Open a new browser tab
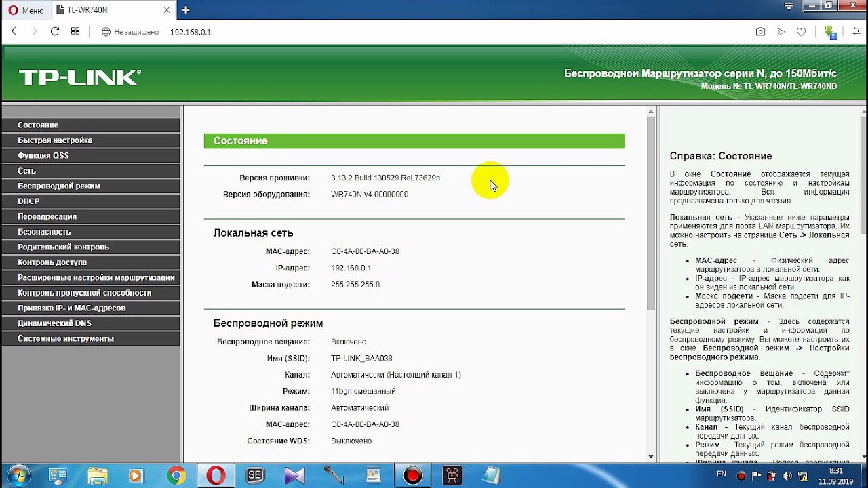Viewport: 868px width, 488px height. pos(186,9)
